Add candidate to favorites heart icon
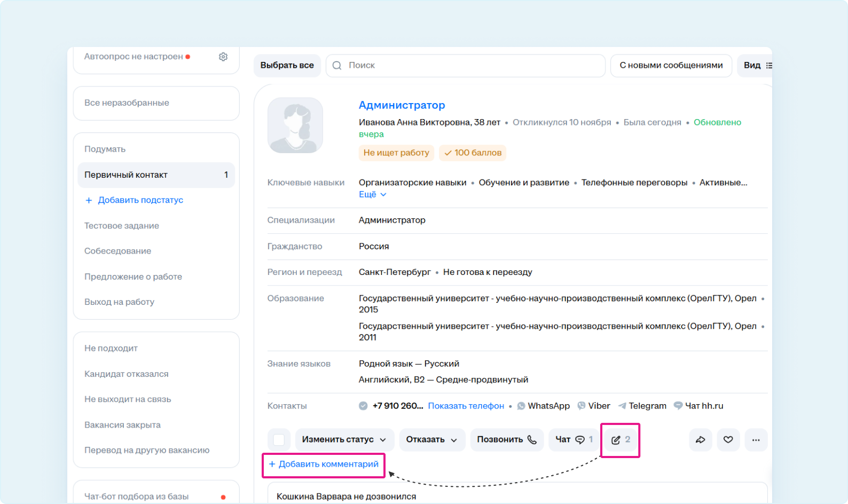 click(x=728, y=440)
